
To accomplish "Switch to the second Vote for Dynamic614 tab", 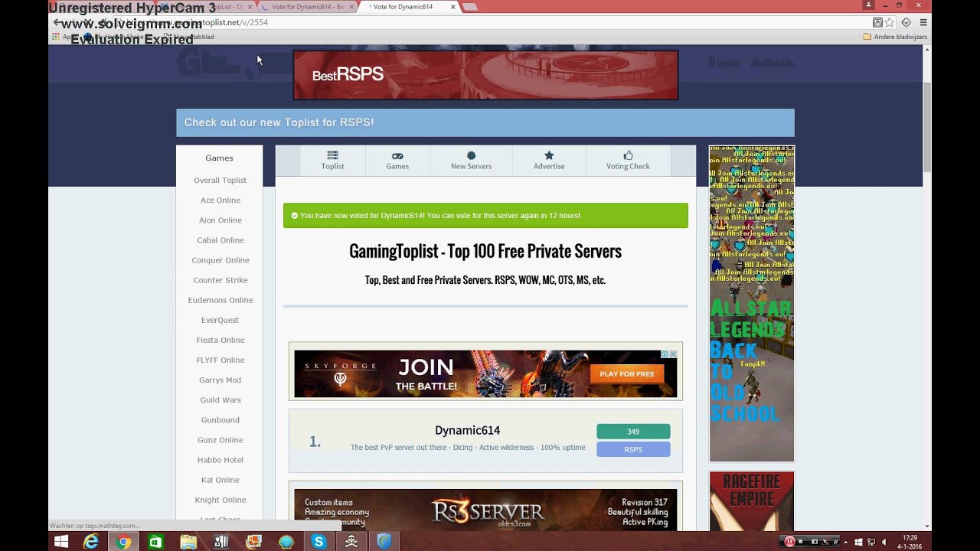I will 307,7.
